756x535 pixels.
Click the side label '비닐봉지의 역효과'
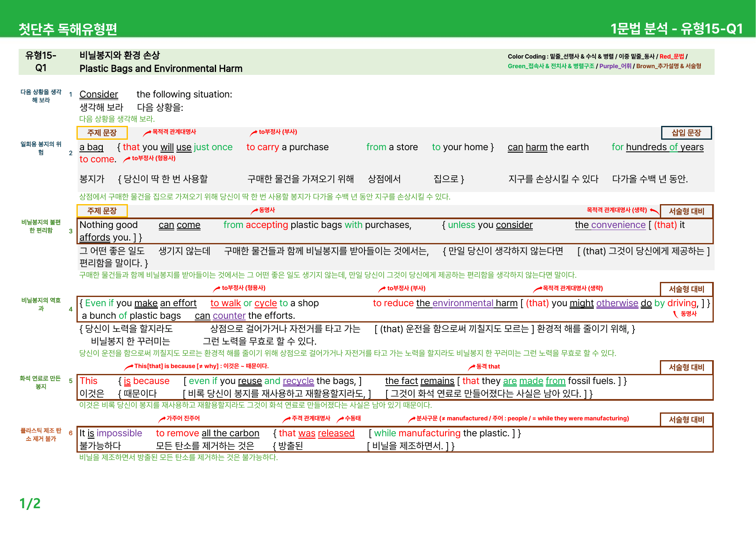click(x=41, y=304)
